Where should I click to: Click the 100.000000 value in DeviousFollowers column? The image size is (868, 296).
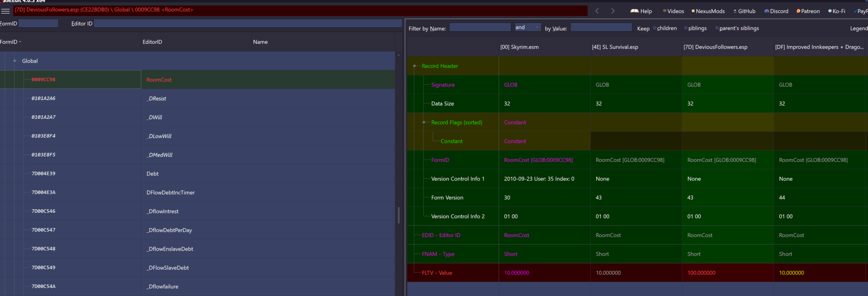(x=701, y=273)
